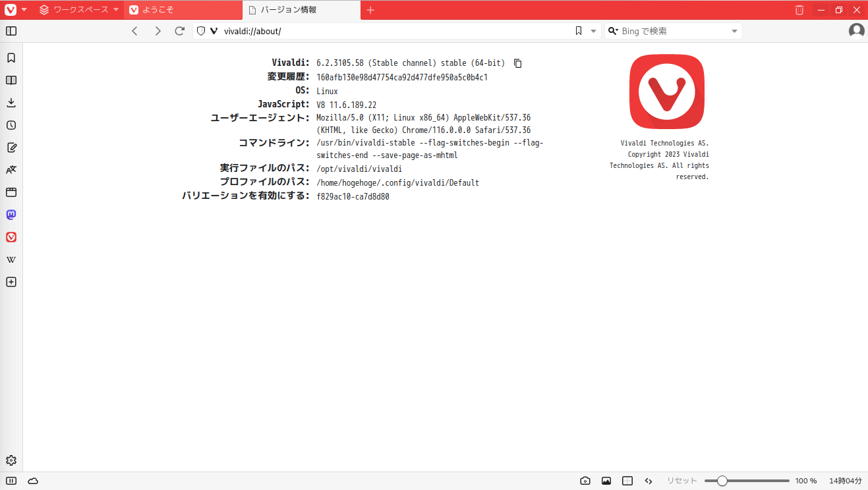Adjust the page zoom slider
This screenshot has width=868, height=490.
click(x=747, y=481)
